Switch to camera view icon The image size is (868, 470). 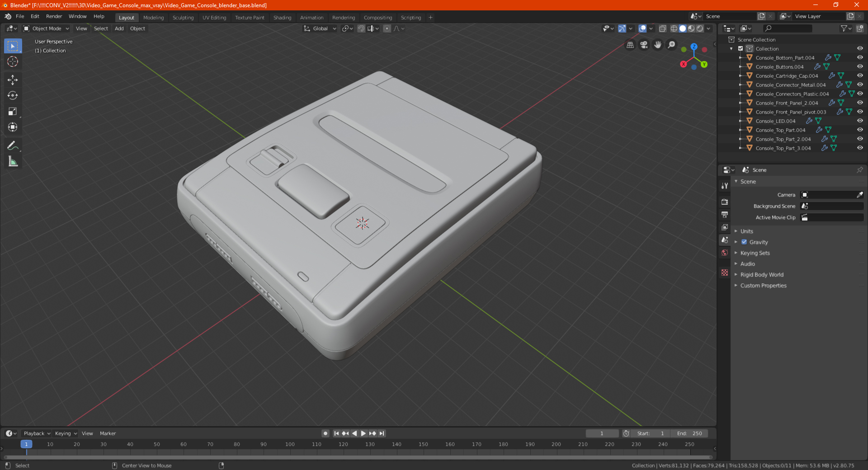644,45
